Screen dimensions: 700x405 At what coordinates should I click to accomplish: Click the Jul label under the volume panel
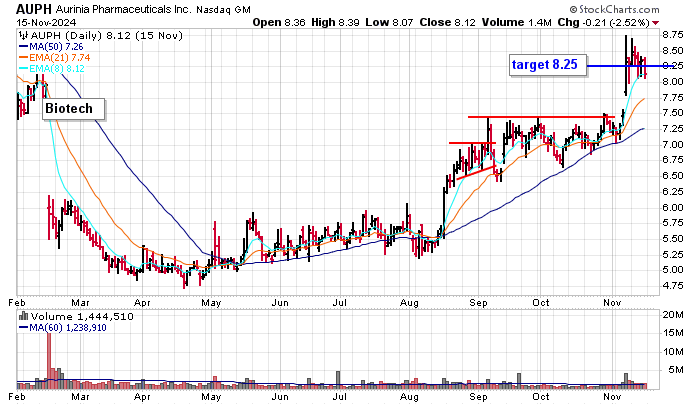[340, 397]
